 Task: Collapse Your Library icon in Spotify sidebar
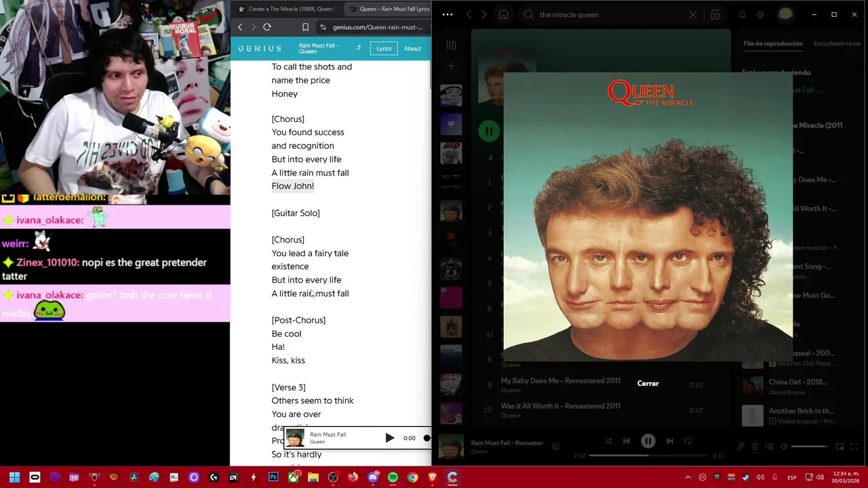point(451,45)
